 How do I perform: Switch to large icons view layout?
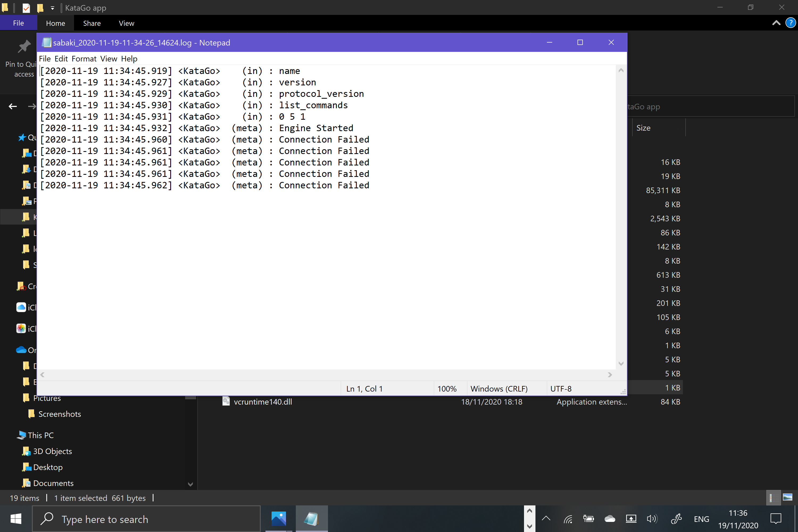[787, 498]
